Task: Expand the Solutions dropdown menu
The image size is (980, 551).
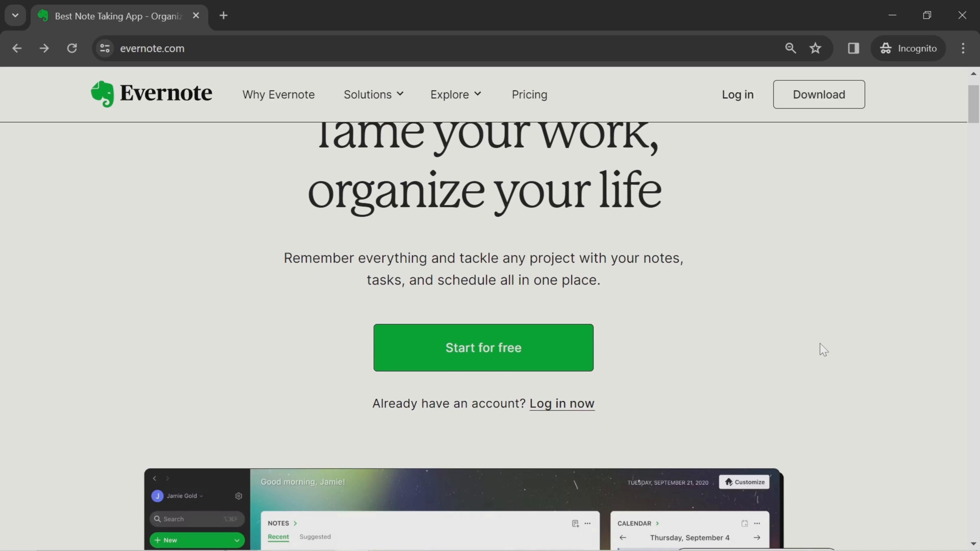Action: coord(373,94)
